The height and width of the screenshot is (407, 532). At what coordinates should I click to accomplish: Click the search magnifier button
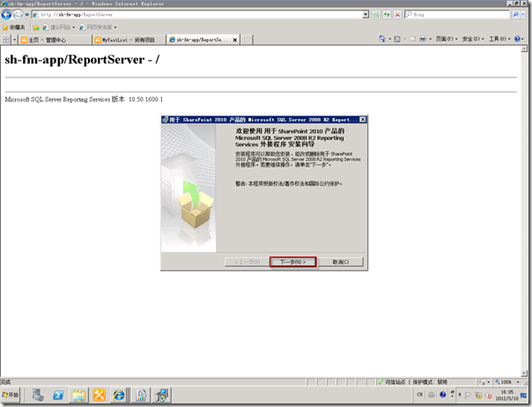coord(516,15)
